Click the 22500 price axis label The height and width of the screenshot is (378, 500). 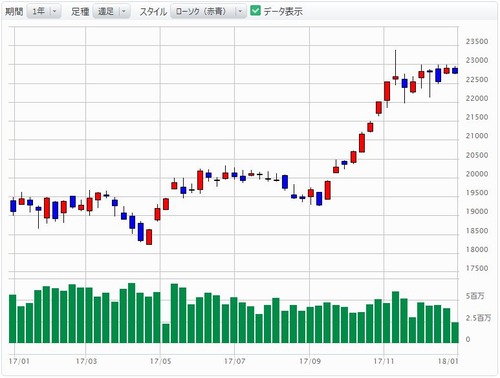[477, 80]
